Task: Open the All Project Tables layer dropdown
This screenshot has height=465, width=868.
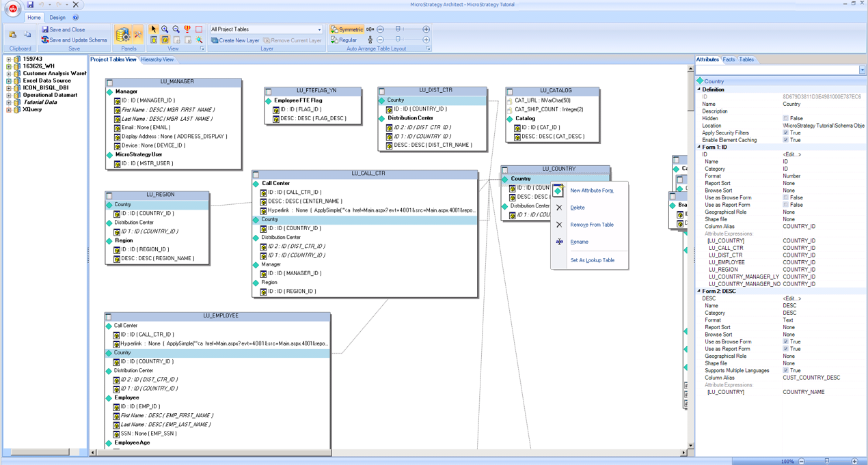Action: 319,29
